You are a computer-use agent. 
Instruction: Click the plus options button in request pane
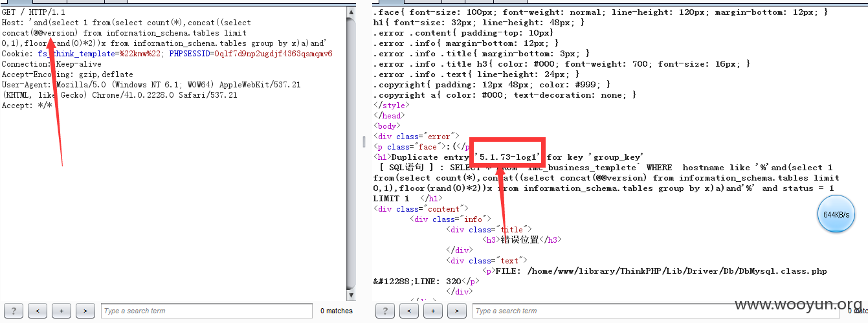61,311
